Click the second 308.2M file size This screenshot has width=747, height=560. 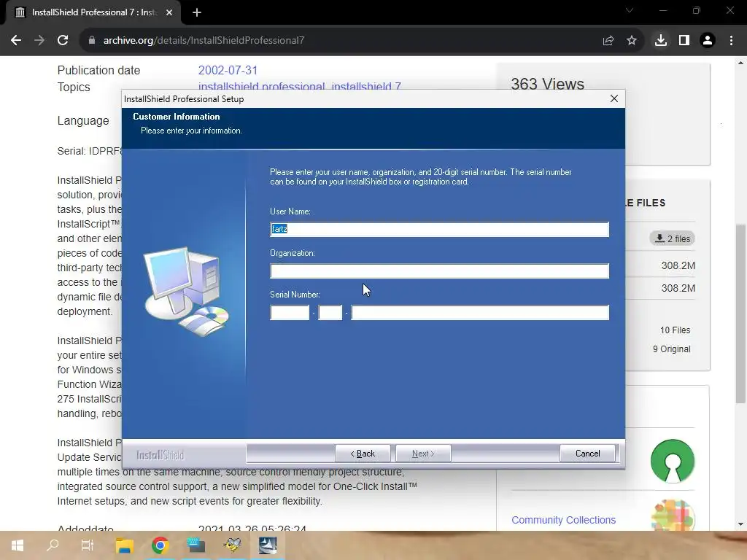678,288
